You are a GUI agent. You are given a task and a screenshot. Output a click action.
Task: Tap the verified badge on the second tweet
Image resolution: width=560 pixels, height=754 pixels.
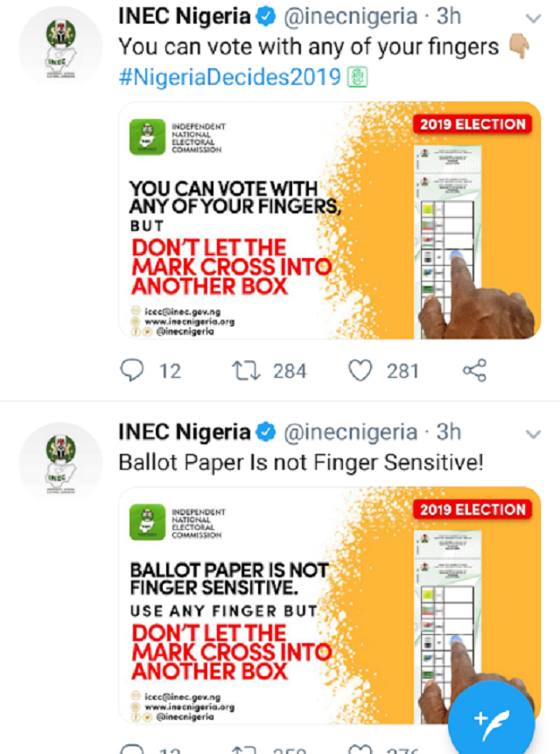265,432
